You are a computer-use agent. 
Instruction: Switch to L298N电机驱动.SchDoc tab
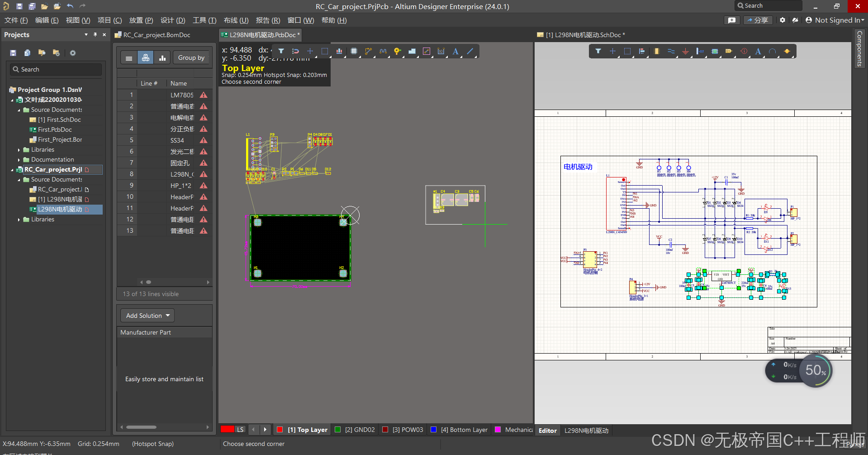581,35
